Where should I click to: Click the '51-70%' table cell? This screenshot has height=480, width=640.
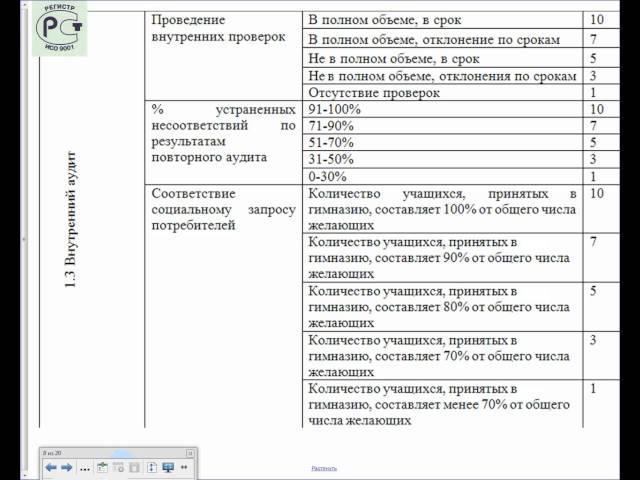tap(330, 142)
